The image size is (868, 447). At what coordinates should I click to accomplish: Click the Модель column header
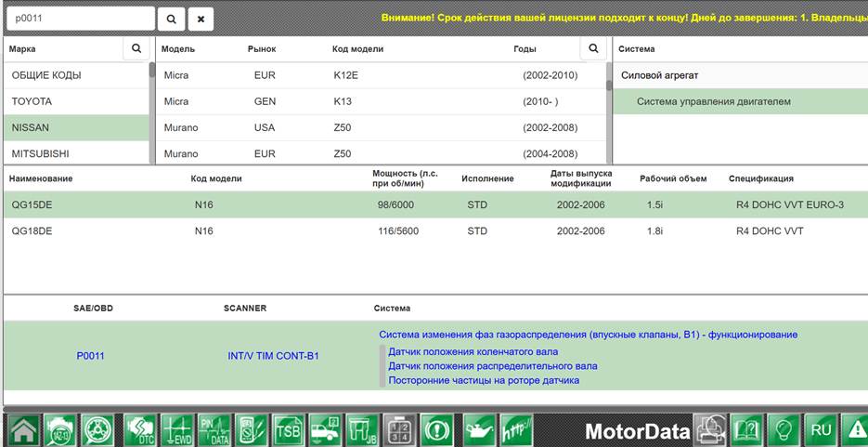point(178,48)
